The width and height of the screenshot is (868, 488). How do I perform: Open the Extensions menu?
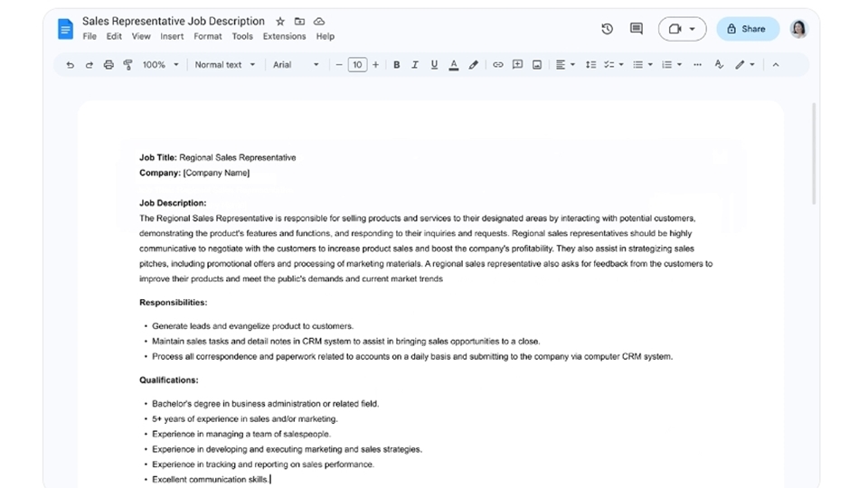click(x=284, y=37)
